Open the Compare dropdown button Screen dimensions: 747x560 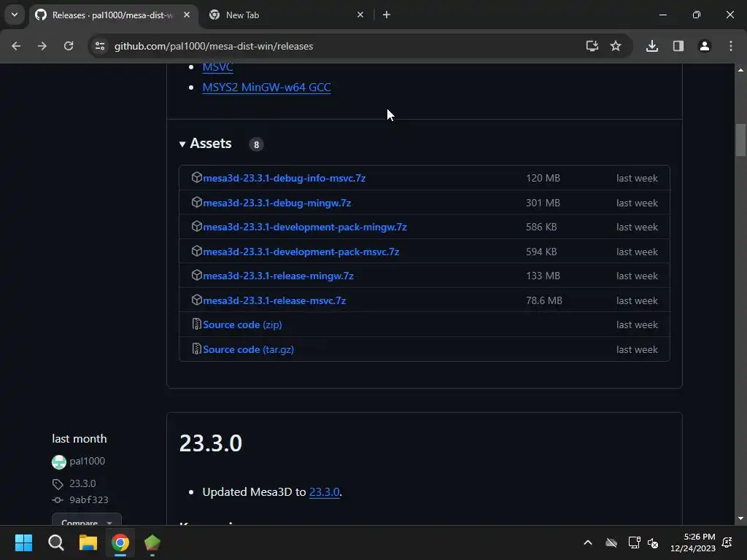(87, 519)
